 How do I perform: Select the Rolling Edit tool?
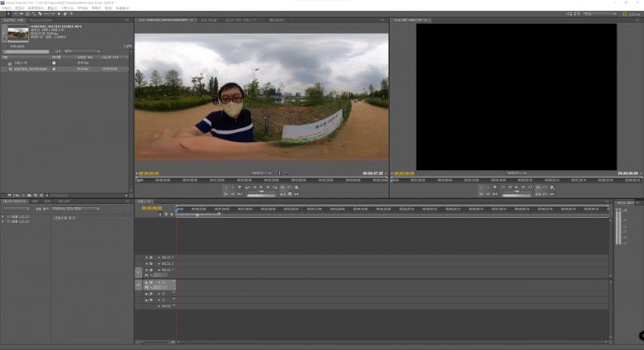pyautogui.click(x=27, y=14)
